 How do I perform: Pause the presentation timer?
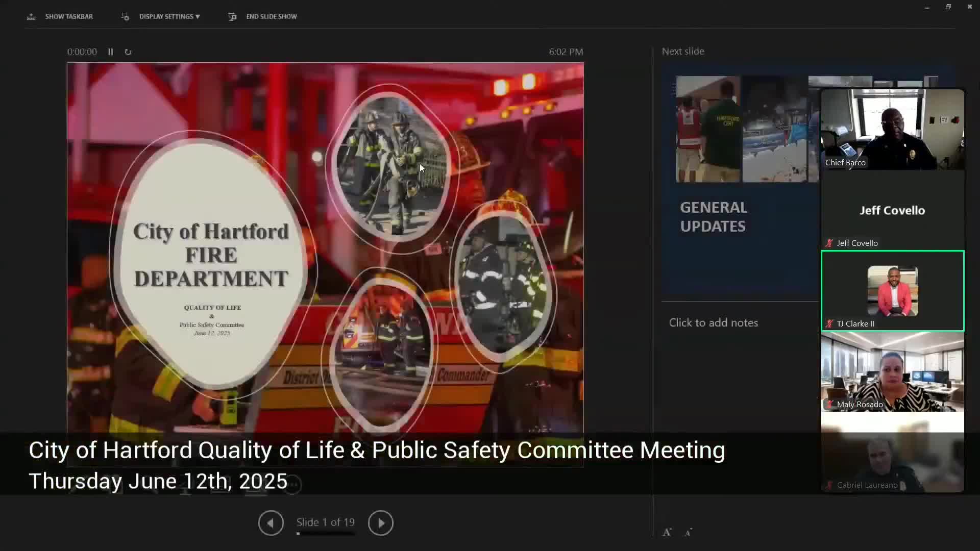110,52
